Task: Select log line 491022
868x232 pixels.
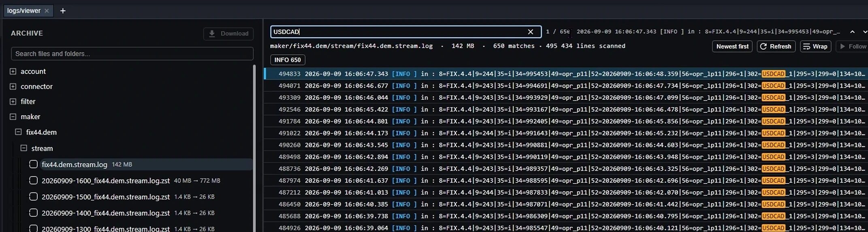Action: (566, 133)
